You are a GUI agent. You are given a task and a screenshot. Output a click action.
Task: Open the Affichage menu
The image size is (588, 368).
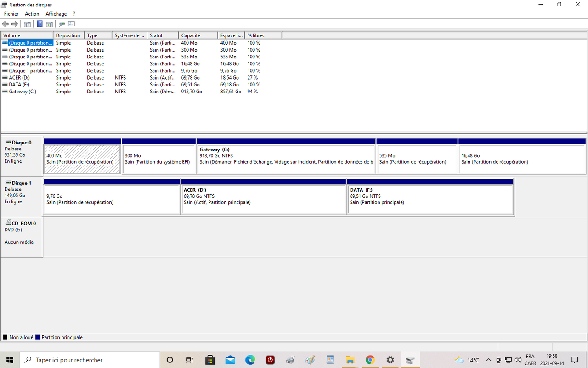click(x=56, y=14)
